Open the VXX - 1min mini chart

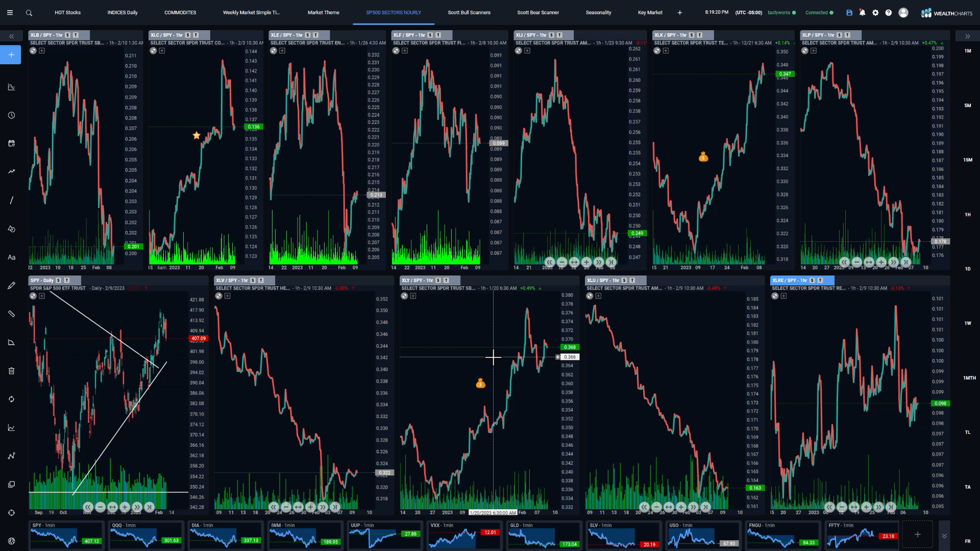(464, 535)
